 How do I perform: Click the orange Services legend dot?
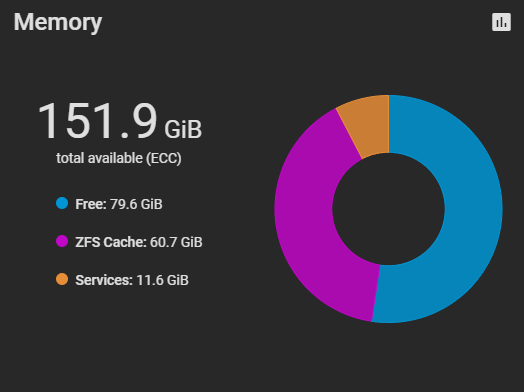[62, 279]
